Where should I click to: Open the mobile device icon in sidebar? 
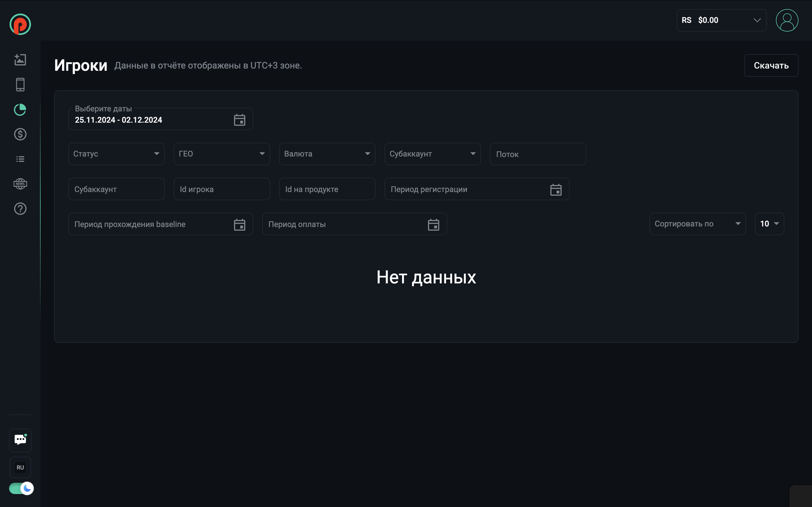coord(20,85)
